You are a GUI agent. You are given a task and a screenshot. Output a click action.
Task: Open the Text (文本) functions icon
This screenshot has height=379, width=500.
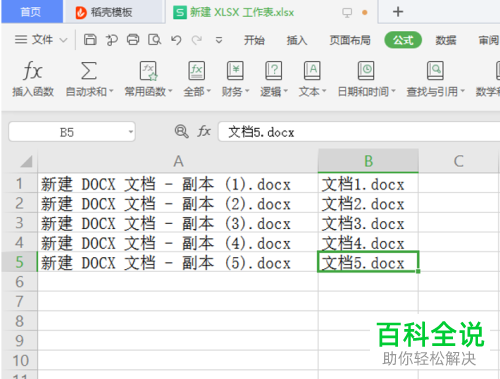[312, 71]
